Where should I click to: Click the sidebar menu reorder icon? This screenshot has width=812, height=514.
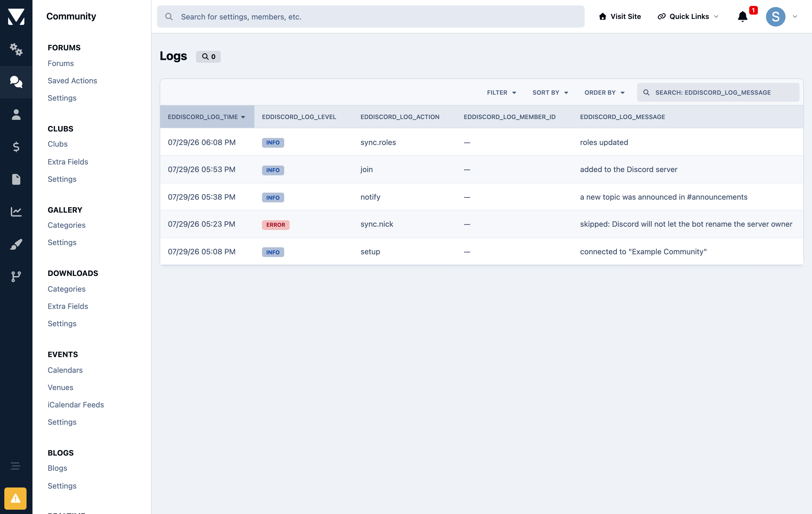[x=15, y=466]
